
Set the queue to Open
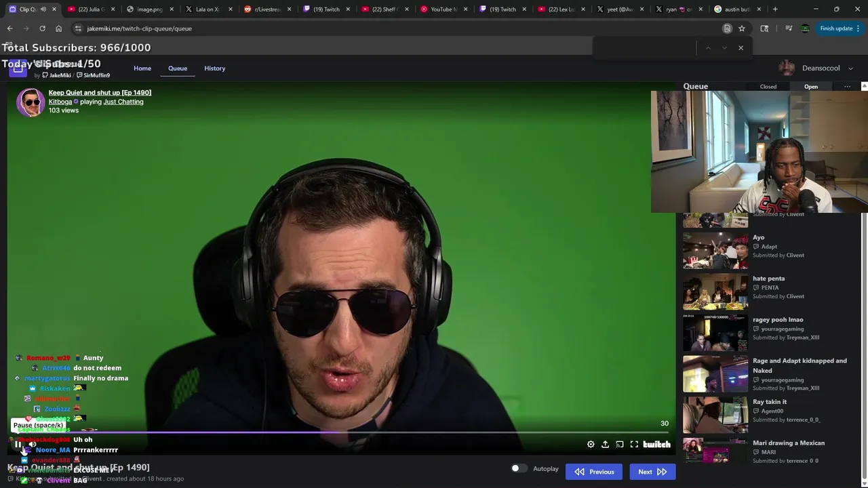point(811,87)
